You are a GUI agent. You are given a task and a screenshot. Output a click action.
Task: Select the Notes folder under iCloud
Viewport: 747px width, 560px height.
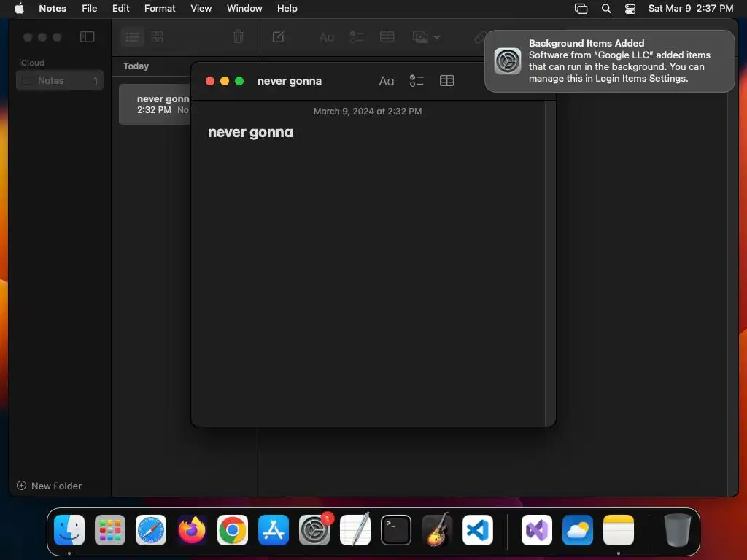60,80
